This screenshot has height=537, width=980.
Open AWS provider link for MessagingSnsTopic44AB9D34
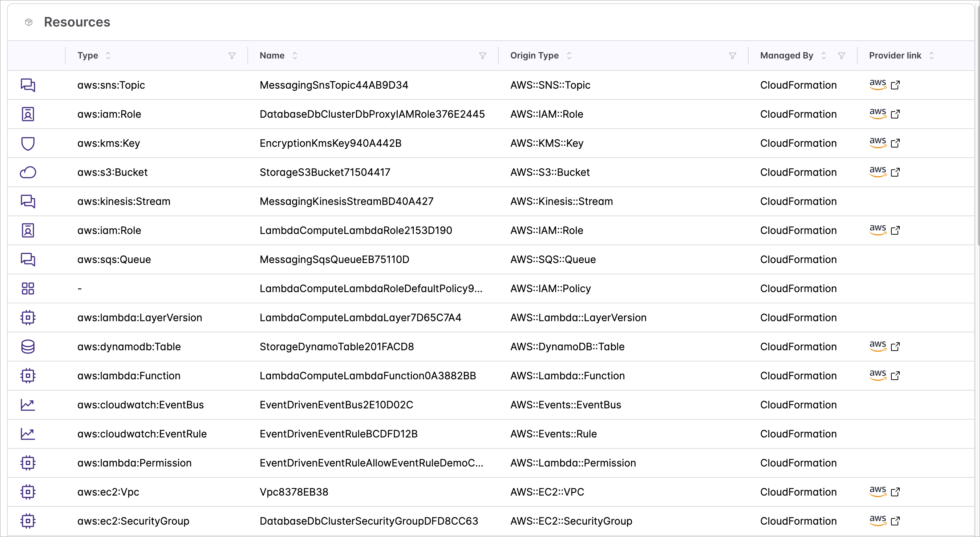[884, 85]
